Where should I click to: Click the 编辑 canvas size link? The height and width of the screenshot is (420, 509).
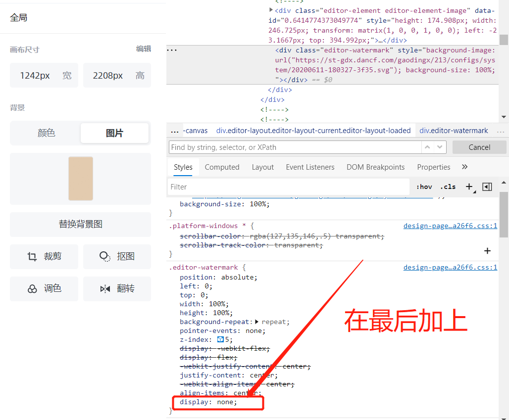point(144,48)
